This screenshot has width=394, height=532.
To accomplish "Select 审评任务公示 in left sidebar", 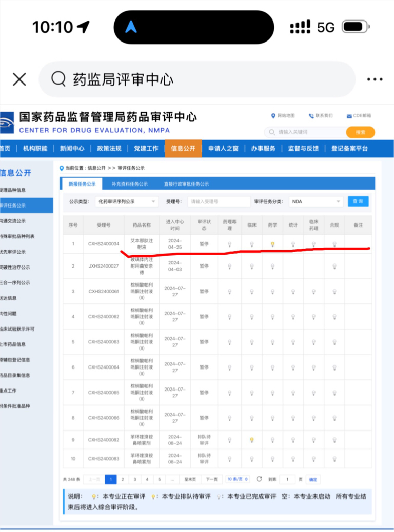I will [x=26, y=206].
